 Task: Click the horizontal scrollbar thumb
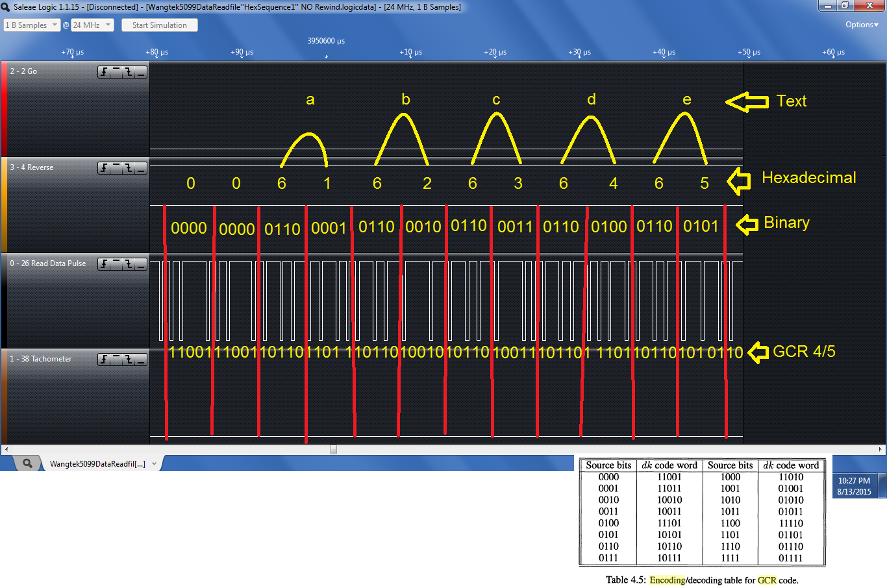[x=333, y=449]
